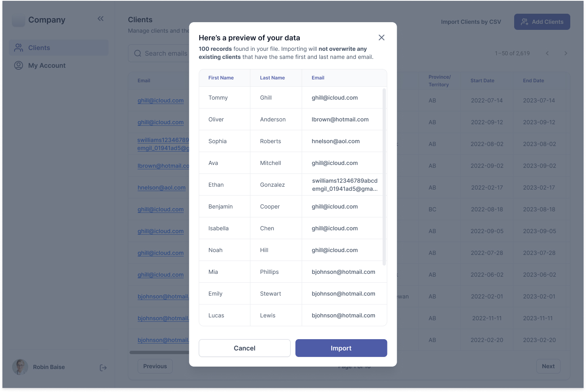Click the Last Name column header
This screenshot has height=392, width=586.
click(272, 78)
